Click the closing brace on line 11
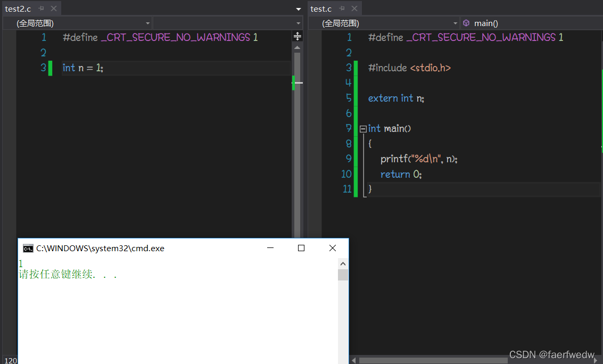The height and width of the screenshot is (364, 603). pyautogui.click(x=370, y=189)
